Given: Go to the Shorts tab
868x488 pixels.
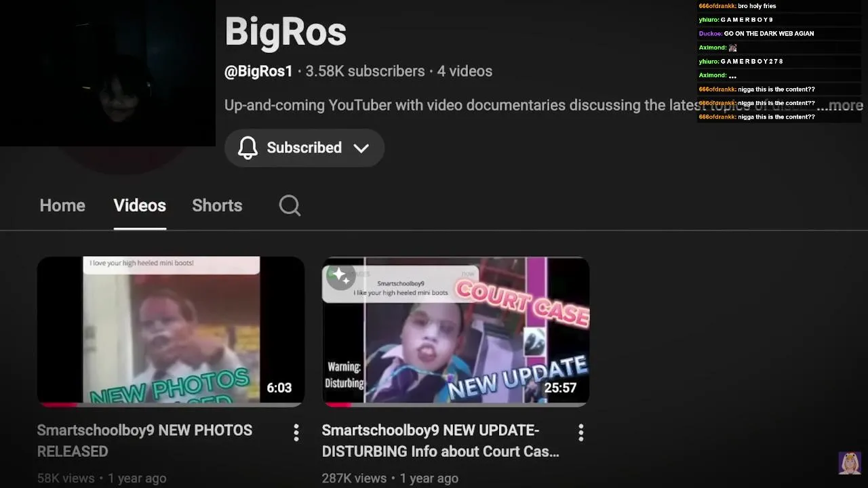Looking at the screenshot, I should (x=217, y=205).
